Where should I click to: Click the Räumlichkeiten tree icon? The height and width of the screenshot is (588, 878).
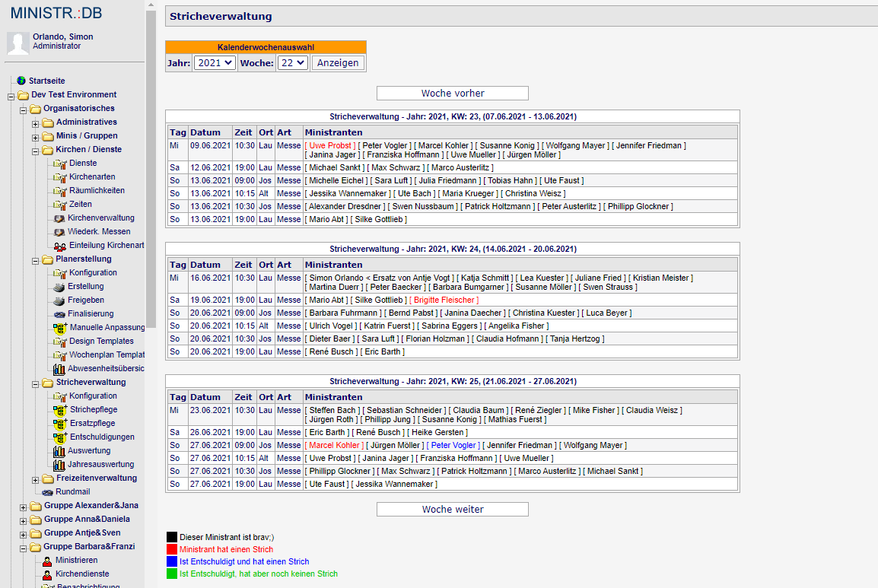[x=60, y=191]
